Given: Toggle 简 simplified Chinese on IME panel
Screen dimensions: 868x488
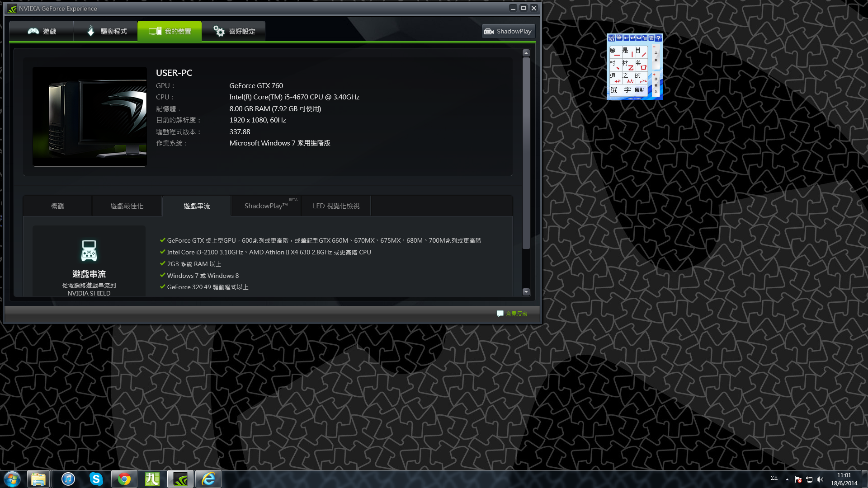Looking at the screenshot, I should pyautogui.click(x=645, y=38).
